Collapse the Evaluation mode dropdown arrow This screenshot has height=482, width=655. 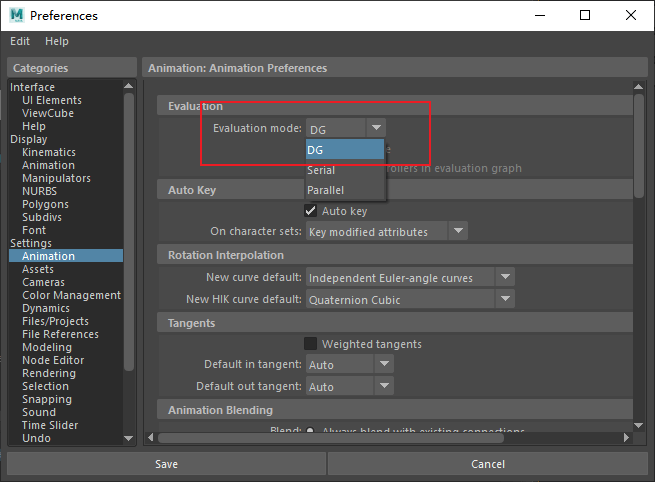376,128
